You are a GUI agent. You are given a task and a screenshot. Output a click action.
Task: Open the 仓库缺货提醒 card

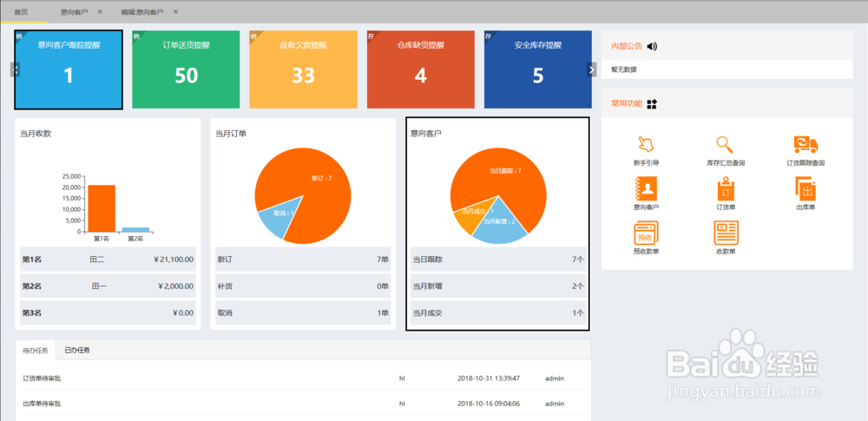421,69
